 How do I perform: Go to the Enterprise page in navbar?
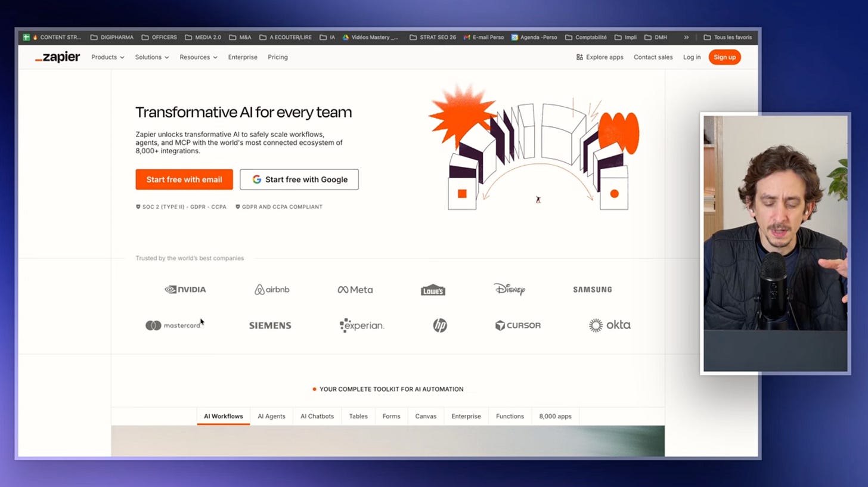[x=243, y=57]
